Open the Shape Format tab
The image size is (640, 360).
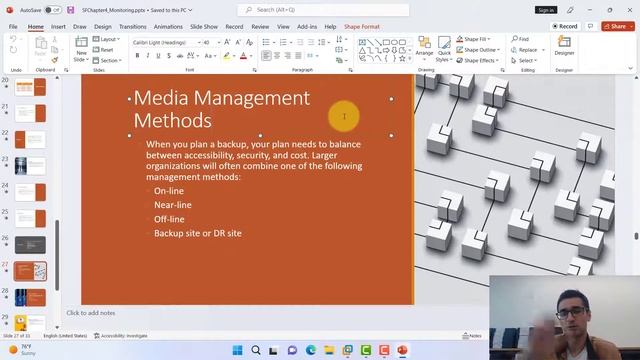coord(362,27)
